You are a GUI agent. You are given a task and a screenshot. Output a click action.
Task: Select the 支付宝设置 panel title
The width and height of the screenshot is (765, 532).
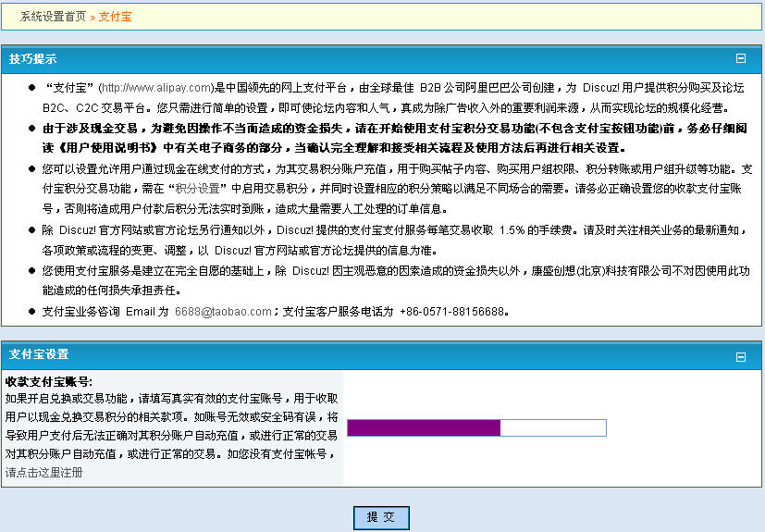click(x=39, y=354)
